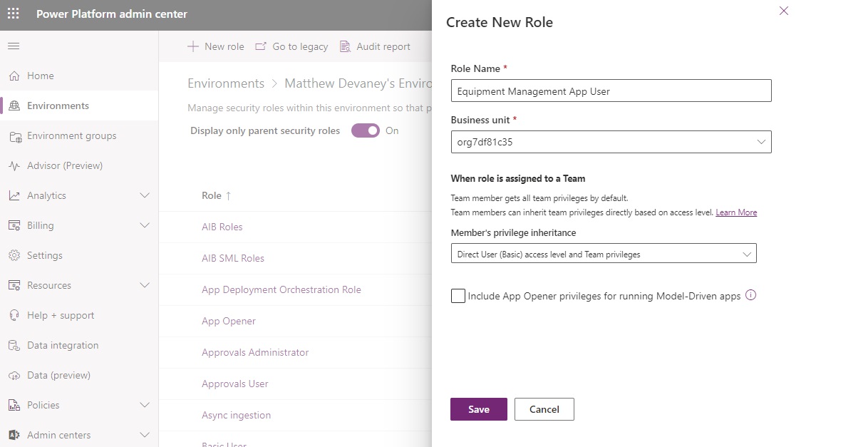Expand the Admin centers section
Image resolution: width=868 pixels, height=447 pixels.
[145, 435]
